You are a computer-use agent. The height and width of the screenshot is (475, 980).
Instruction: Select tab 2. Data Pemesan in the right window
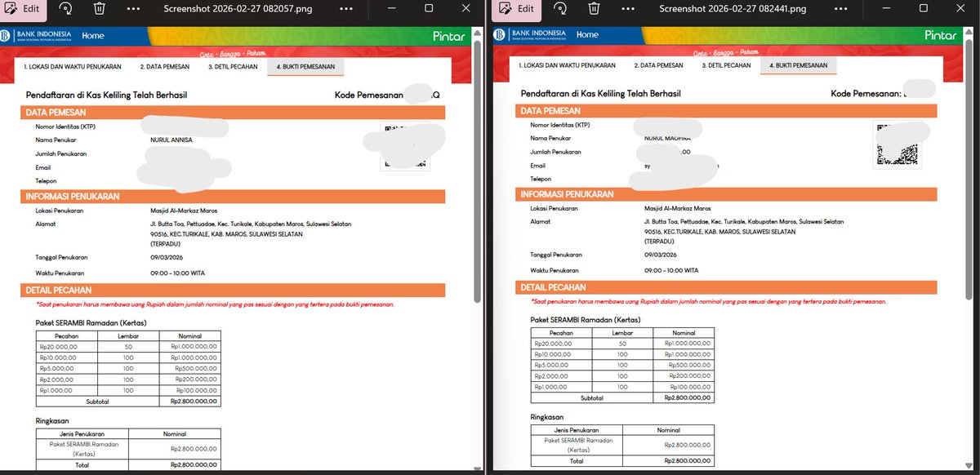pos(658,65)
